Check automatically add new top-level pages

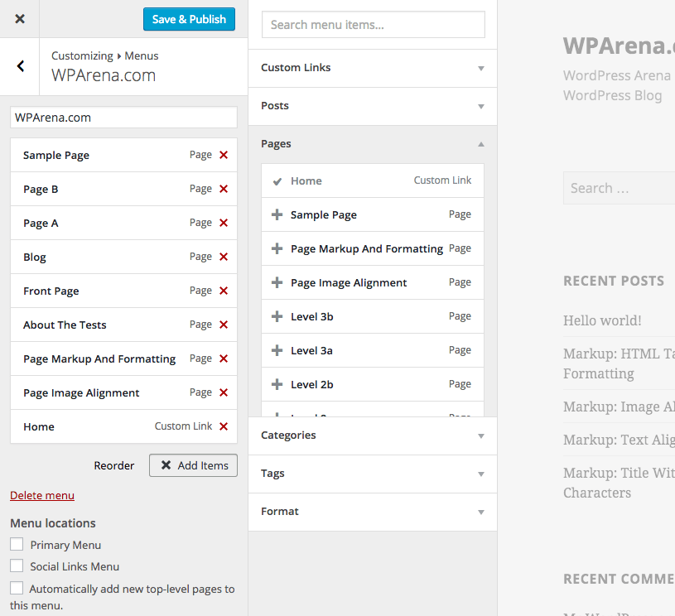[17, 588]
